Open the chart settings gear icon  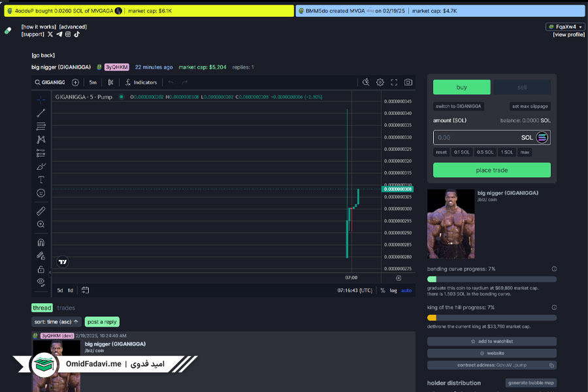[380, 82]
